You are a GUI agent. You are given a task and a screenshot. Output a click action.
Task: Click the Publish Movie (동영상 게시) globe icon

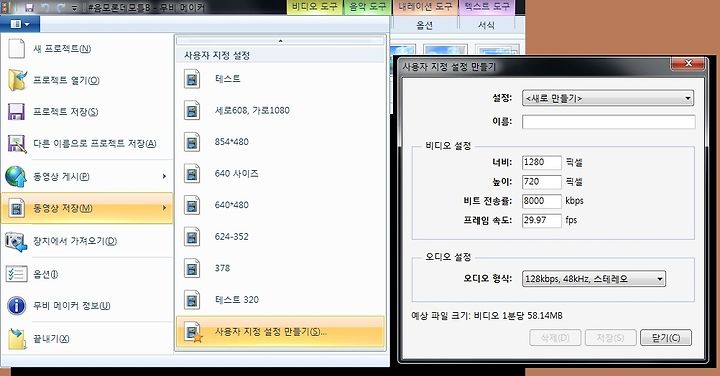(x=16, y=177)
